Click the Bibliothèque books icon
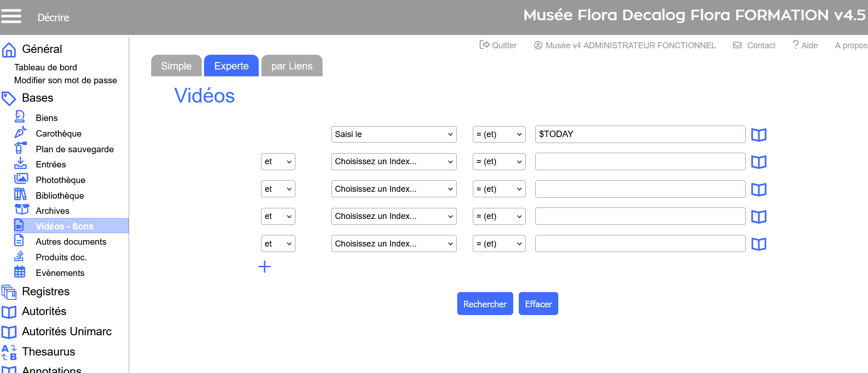This screenshot has width=868, height=373. 20,195
